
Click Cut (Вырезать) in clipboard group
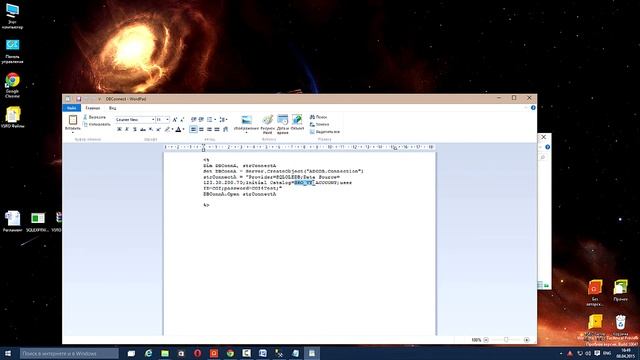[x=94, y=117]
